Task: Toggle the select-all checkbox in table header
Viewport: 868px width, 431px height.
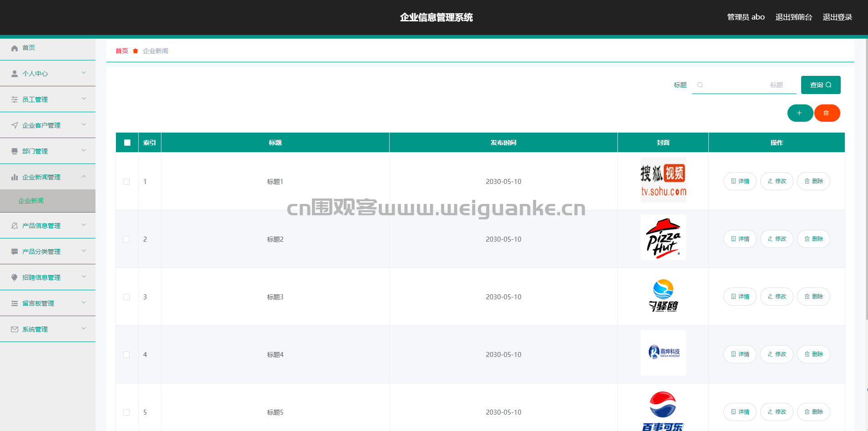Action: (x=127, y=143)
